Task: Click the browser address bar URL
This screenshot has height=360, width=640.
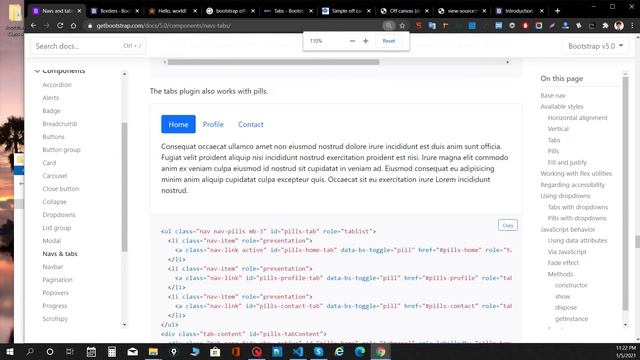Action: click(163, 25)
